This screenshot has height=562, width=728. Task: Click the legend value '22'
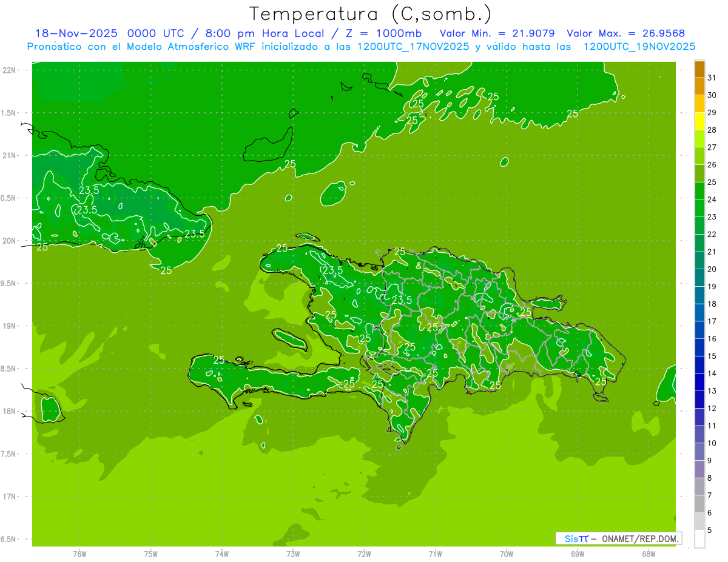point(712,234)
